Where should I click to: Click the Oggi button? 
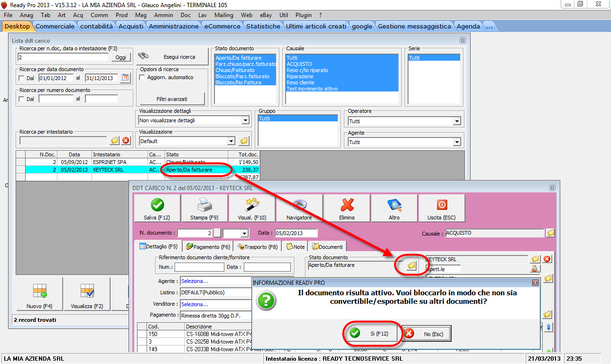pyautogui.click(x=120, y=57)
